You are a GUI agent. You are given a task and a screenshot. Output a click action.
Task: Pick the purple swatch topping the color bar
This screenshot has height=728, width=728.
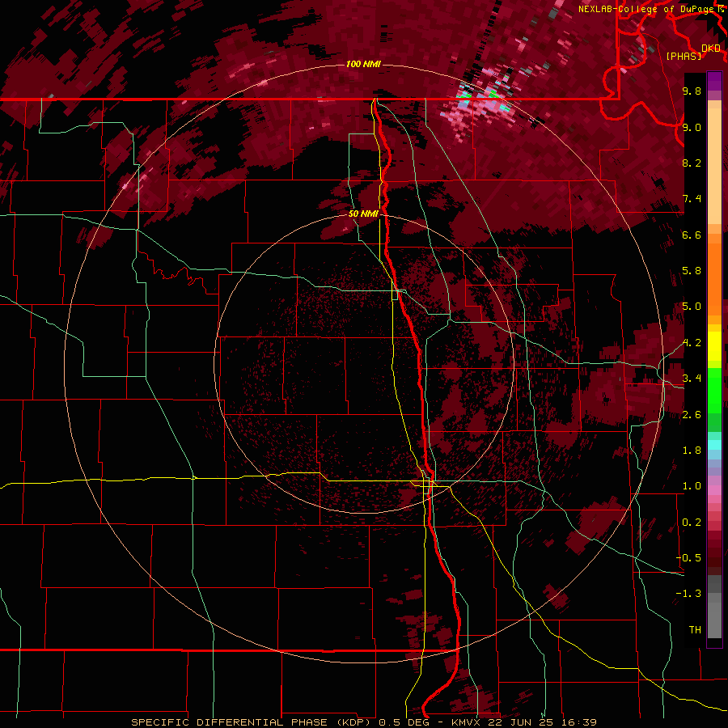click(x=714, y=81)
